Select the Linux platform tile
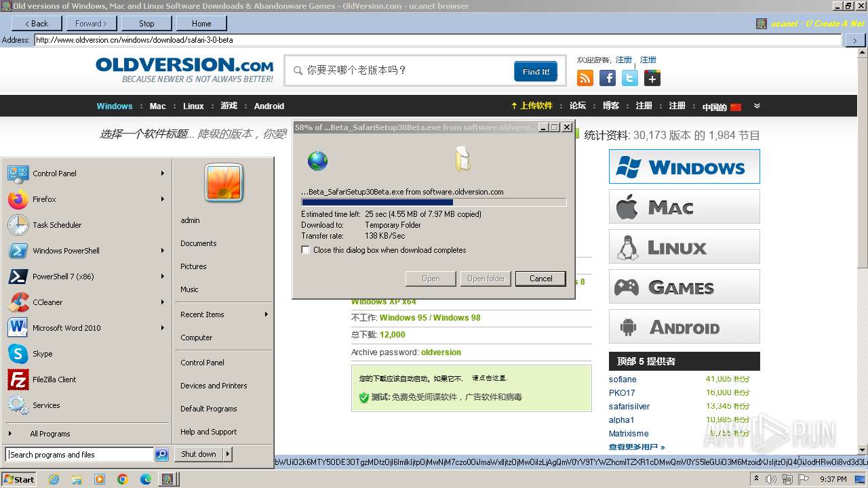 pyautogui.click(x=684, y=247)
